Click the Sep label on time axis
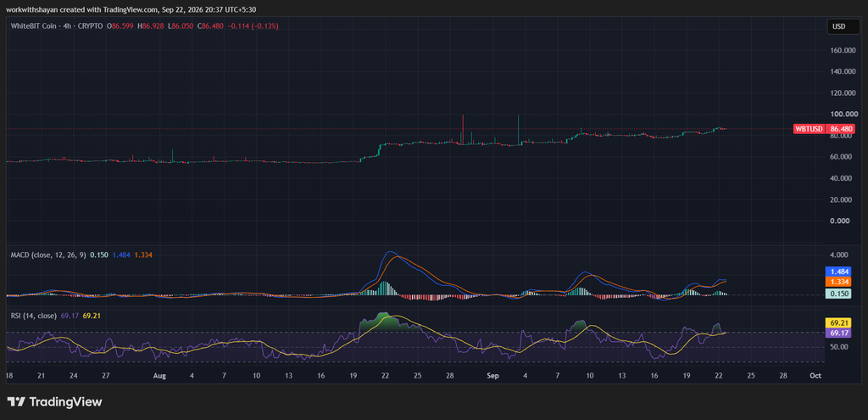Image resolution: width=868 pixels, height=420 pixels. pyautogui.click(x=493, y=376)
